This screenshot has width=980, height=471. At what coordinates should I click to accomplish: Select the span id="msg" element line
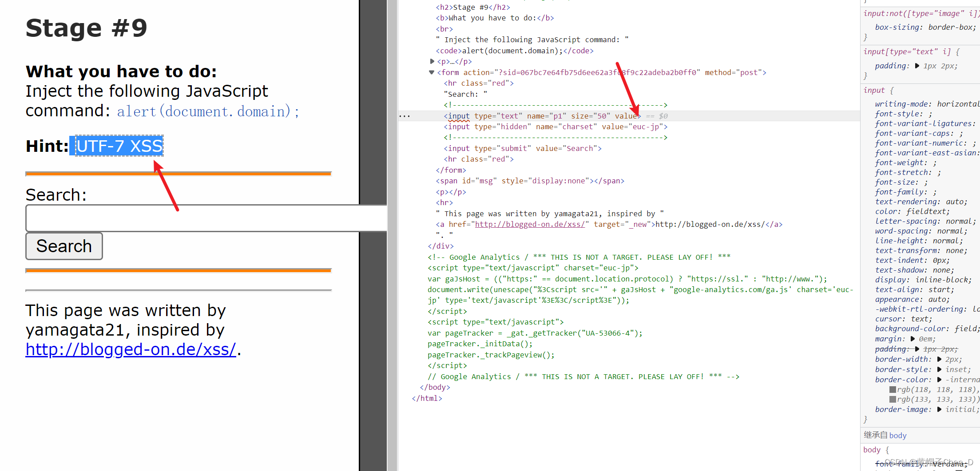point(530,181)
